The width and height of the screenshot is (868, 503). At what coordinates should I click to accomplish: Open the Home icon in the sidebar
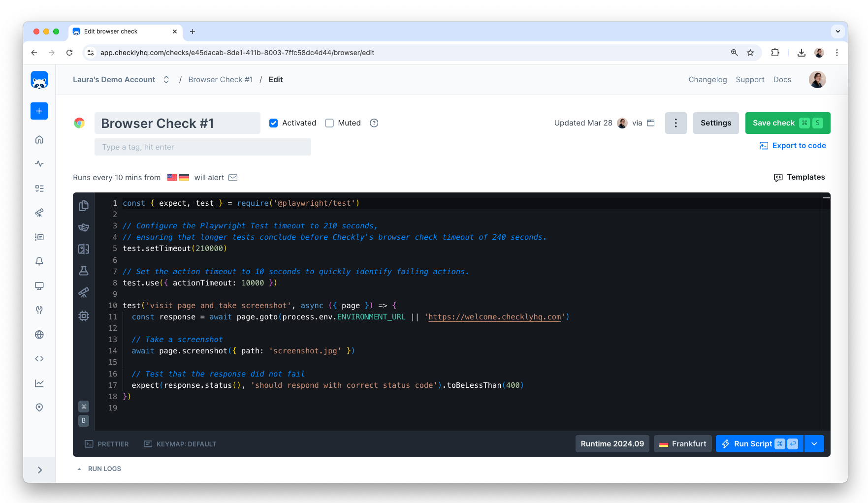pos(39,139)
